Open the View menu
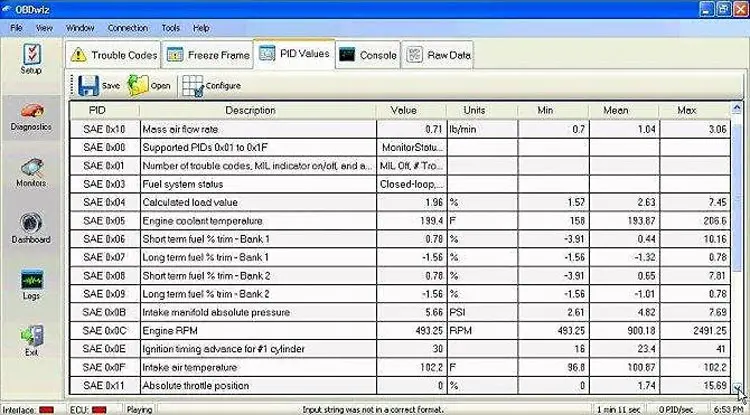The image size is (750, 415). (44, 28)
